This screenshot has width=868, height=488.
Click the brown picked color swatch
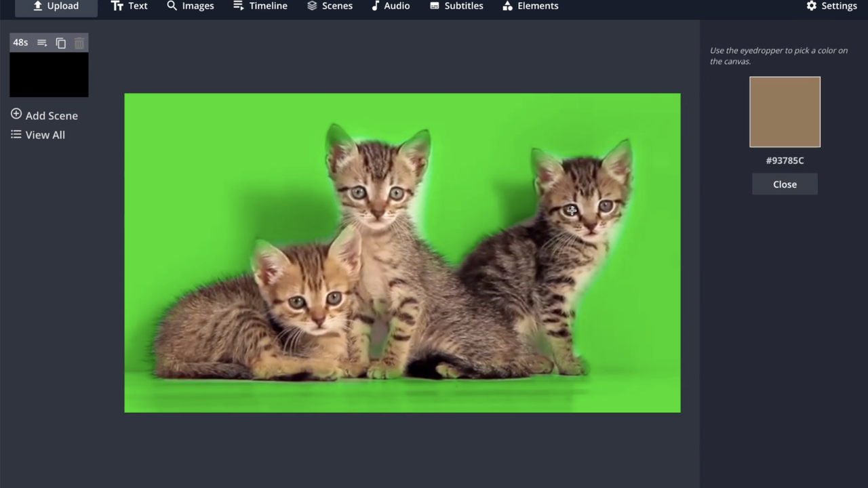tap(785, 112)
